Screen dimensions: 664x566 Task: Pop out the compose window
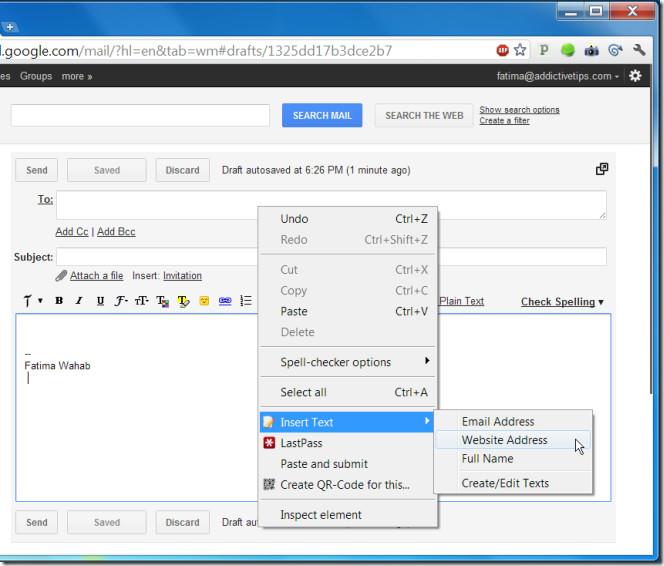point(602,169)
